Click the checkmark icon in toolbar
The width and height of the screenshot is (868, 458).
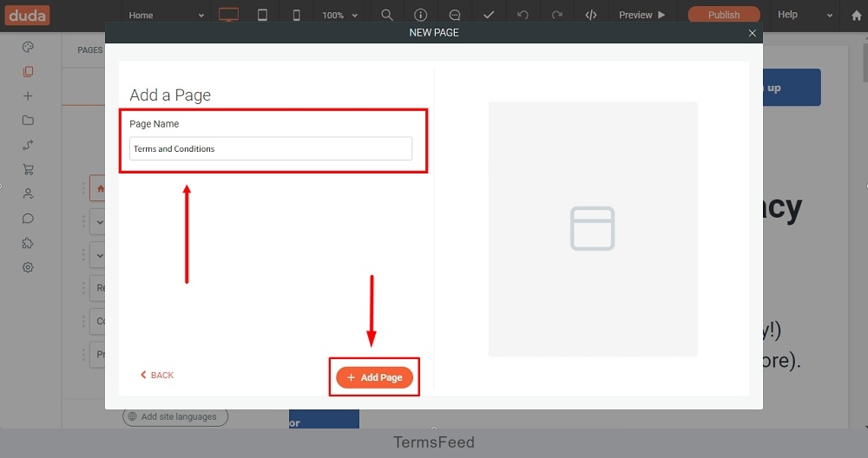point(489,15)
